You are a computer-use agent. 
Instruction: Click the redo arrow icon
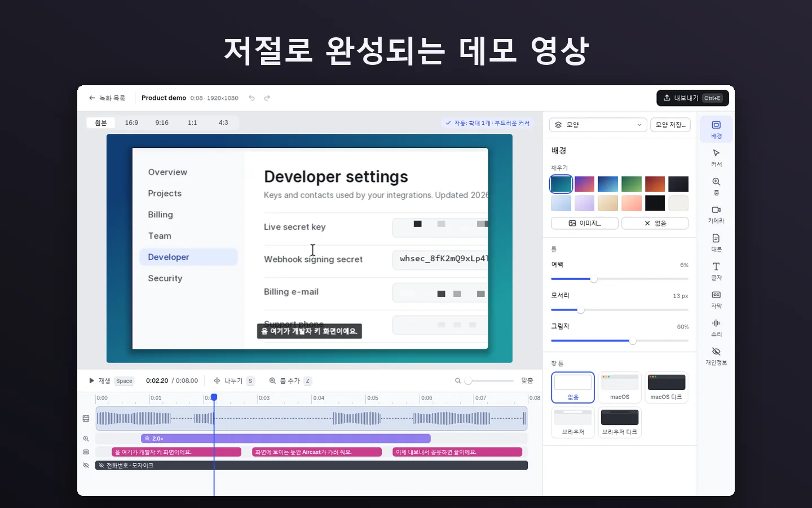[x=267, y=98]
